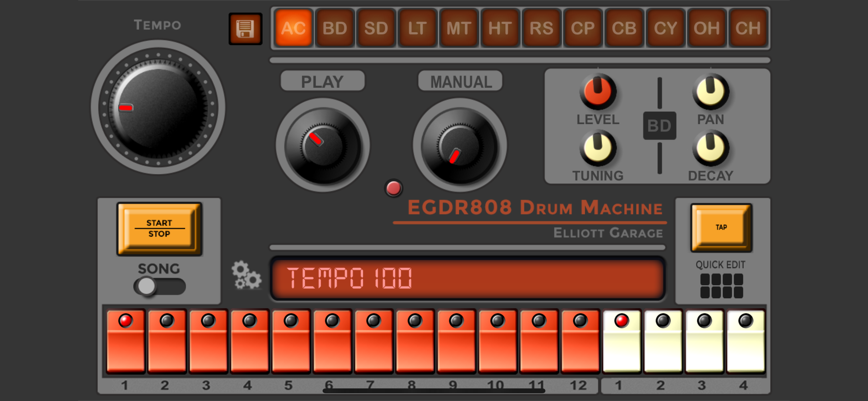
Task: Toggle white step pad 4
Action: click(x=745, y=341)
